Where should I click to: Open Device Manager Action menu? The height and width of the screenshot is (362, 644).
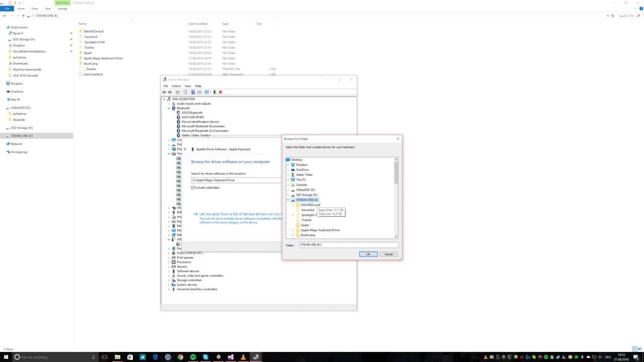176,86
